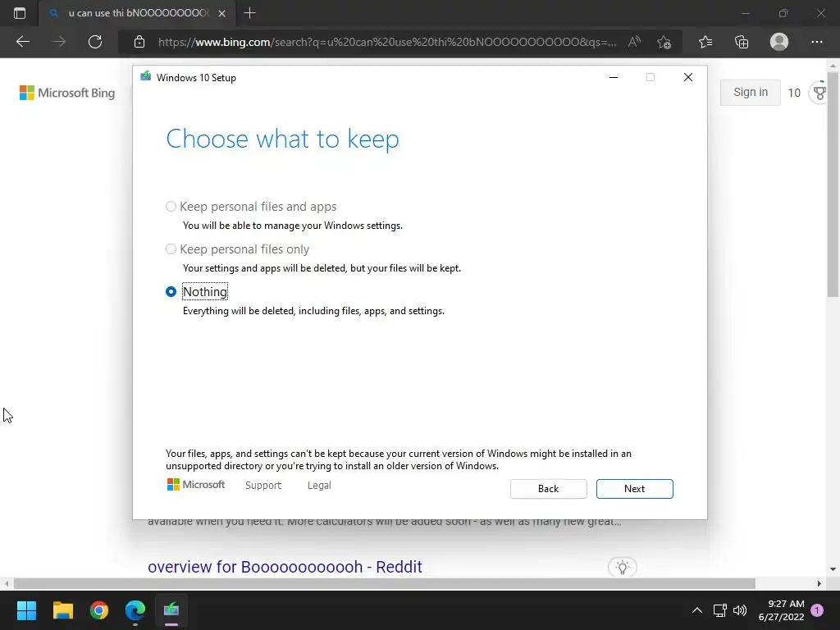The image size is (840, 630).
Task: Toggle Read aloud icon in address bar
Action: point(634,42)
